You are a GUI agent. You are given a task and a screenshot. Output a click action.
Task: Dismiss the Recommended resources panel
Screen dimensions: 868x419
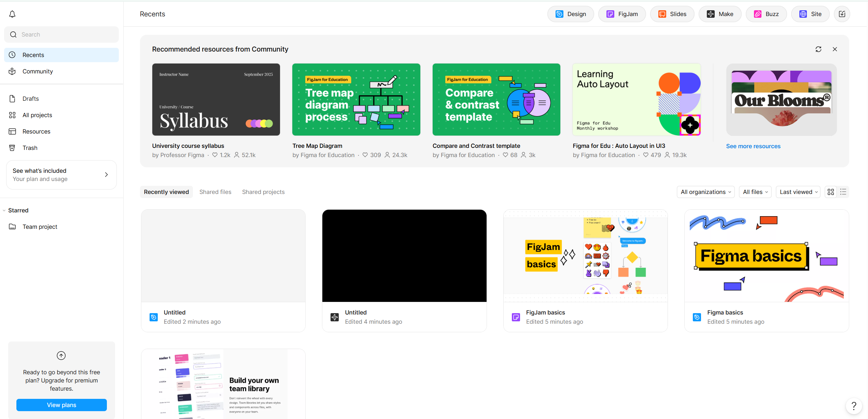835,49
